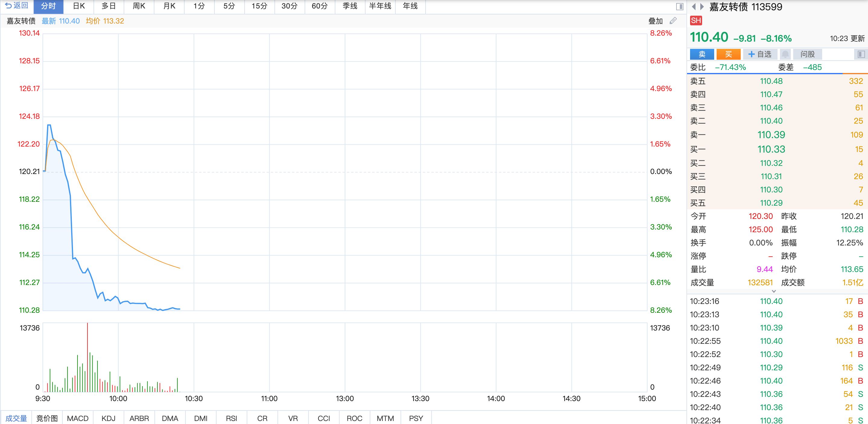Switch to 月K chart tab
This screenshot has height=424, width=868.
point(169,6)
